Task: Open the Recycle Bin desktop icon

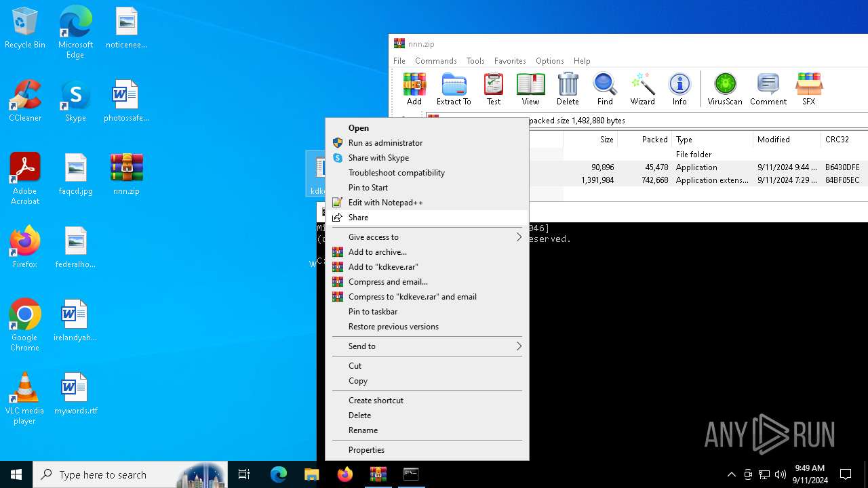Action: pos(25,28)
